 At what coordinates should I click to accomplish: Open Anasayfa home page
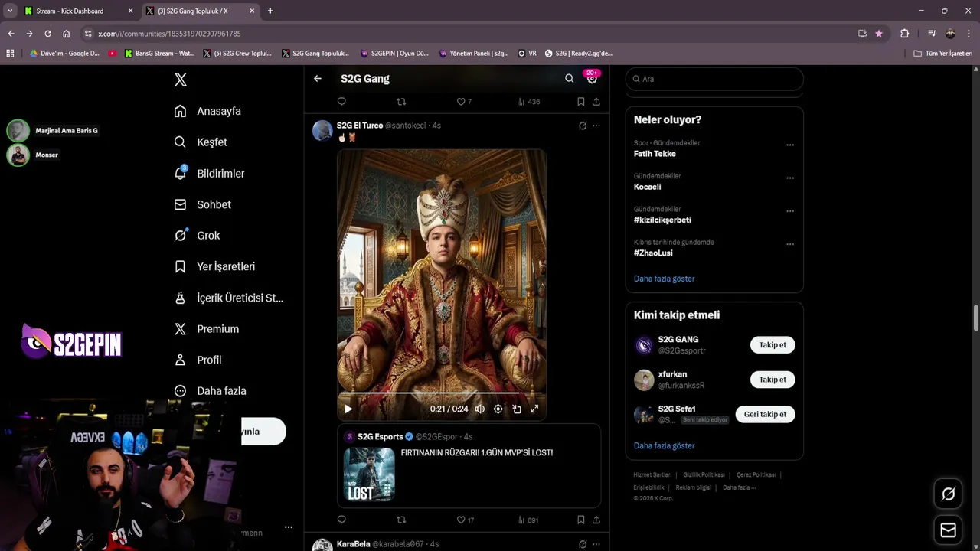(x=207, y=111)
